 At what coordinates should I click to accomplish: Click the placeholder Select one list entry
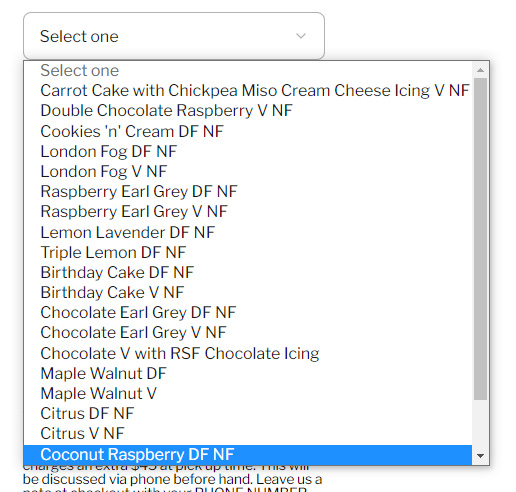pos(248,71)
